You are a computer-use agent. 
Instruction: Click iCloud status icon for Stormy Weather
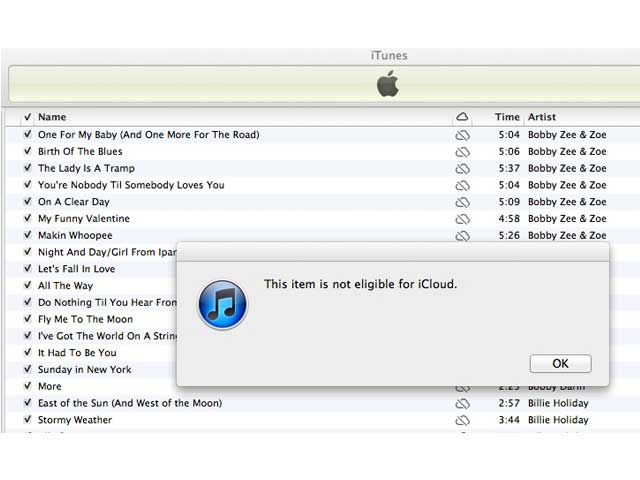pos(462,420)
